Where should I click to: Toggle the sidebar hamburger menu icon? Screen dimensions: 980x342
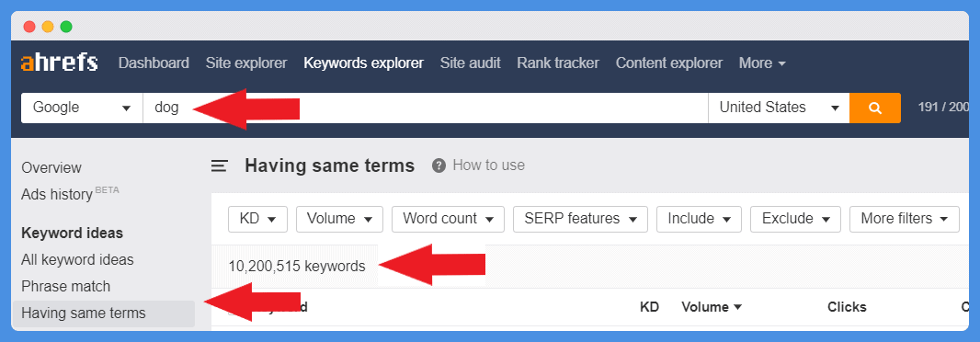pos(219,165)
